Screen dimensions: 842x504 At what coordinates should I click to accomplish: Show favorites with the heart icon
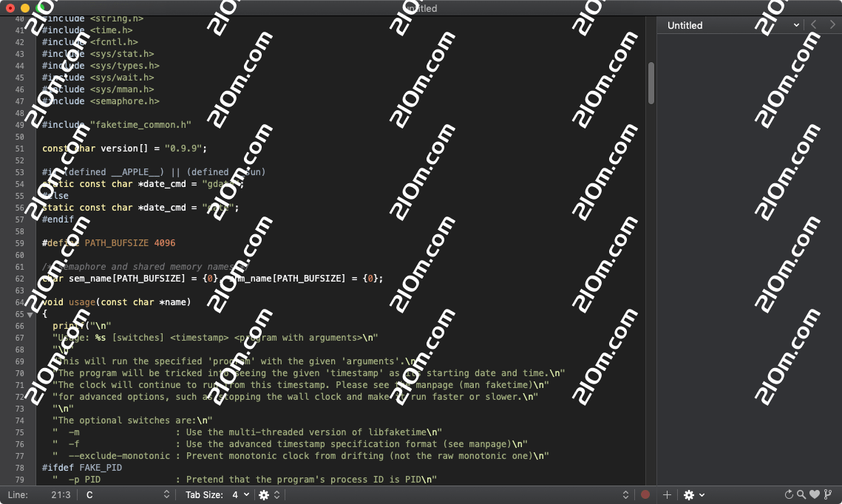(x=815, y=495)
